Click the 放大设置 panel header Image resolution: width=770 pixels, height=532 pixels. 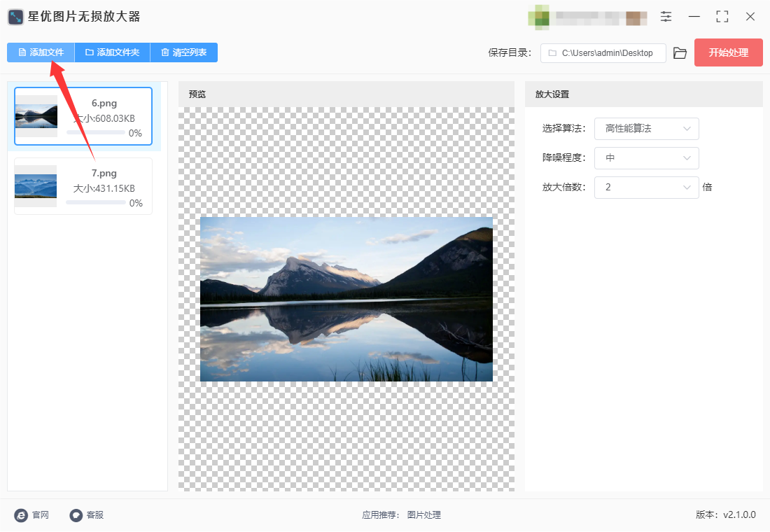[x=644, y=94]
